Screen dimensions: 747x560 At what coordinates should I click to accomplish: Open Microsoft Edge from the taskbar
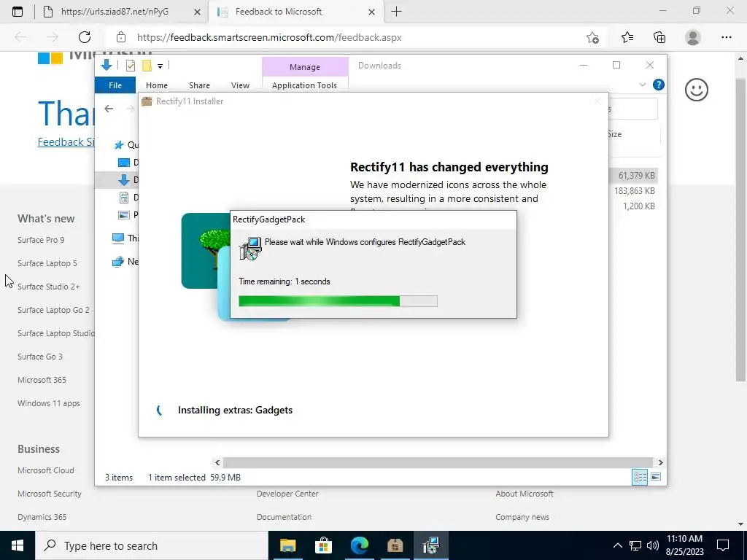pyautogui.click(x=359, y=545)
